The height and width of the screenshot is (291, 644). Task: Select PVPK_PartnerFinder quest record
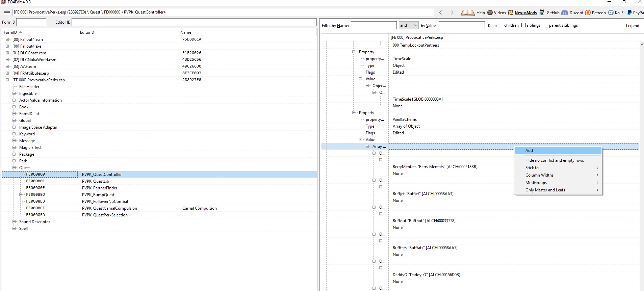pyautogui.click(x=159, y=188)
